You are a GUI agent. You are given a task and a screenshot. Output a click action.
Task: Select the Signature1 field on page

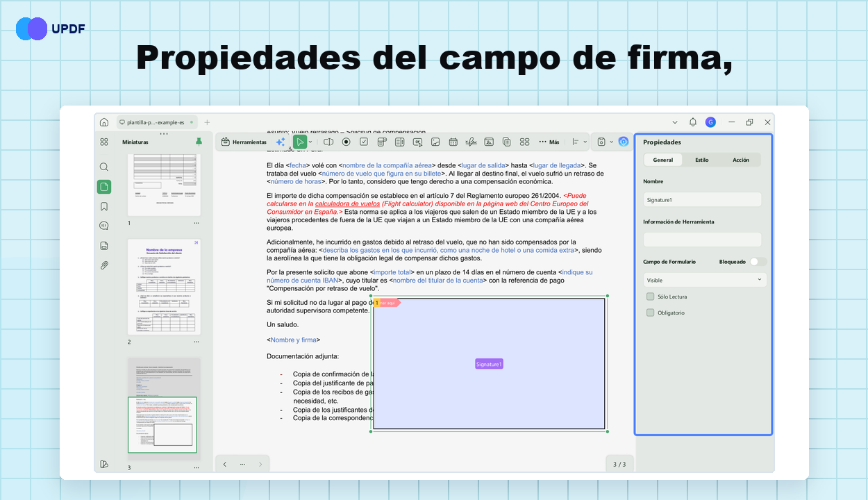pyautogui.click(x=489, y=364)
